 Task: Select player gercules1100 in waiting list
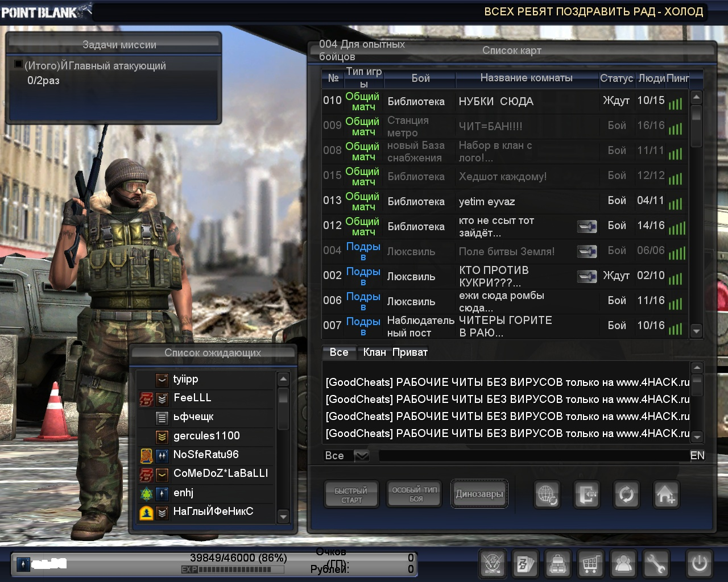coord(206,436)
